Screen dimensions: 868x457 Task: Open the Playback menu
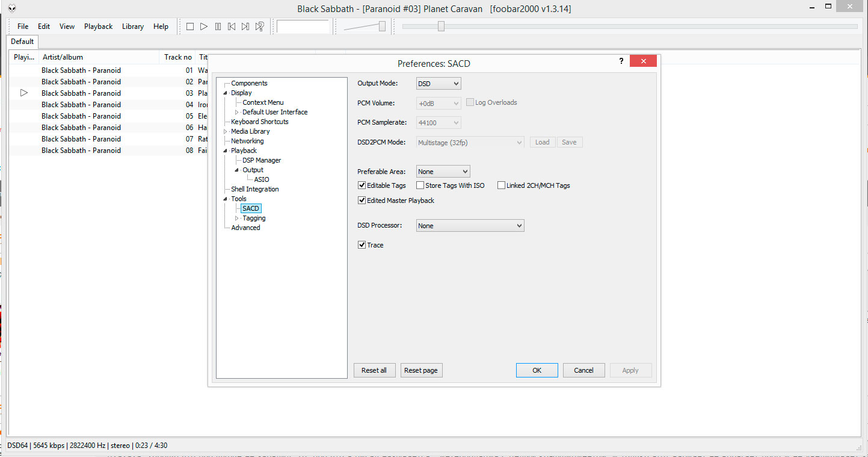(99, 26)
